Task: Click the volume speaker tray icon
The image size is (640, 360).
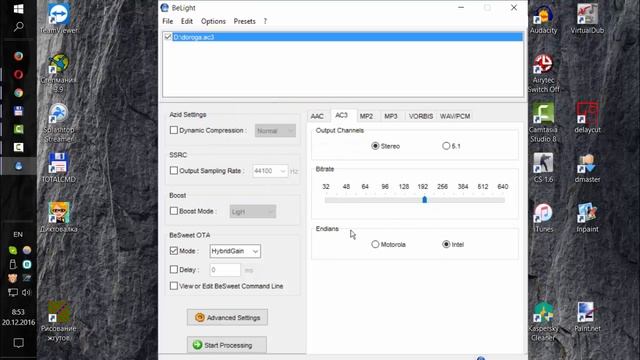Action: 26,292
